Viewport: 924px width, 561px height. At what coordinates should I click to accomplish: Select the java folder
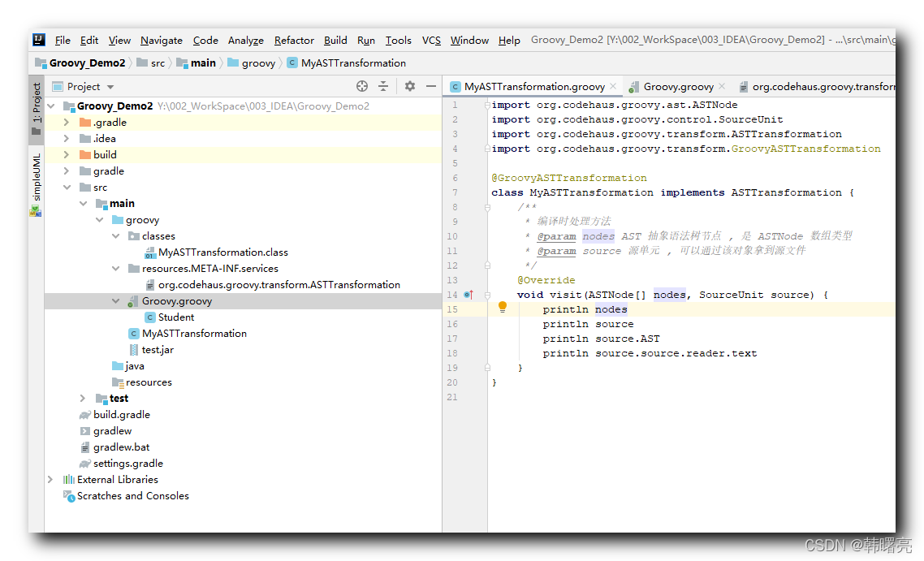pyautogui.click(x=134, y=366)
